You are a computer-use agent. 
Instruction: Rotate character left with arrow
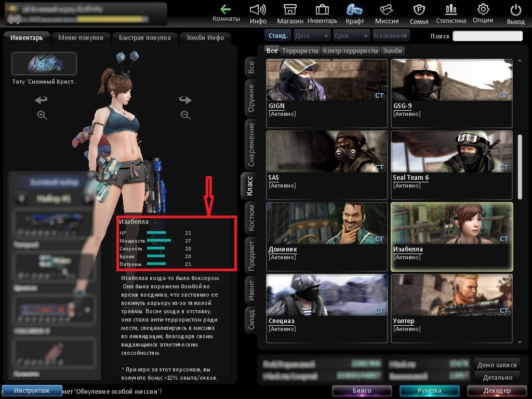tap(41, 100)
